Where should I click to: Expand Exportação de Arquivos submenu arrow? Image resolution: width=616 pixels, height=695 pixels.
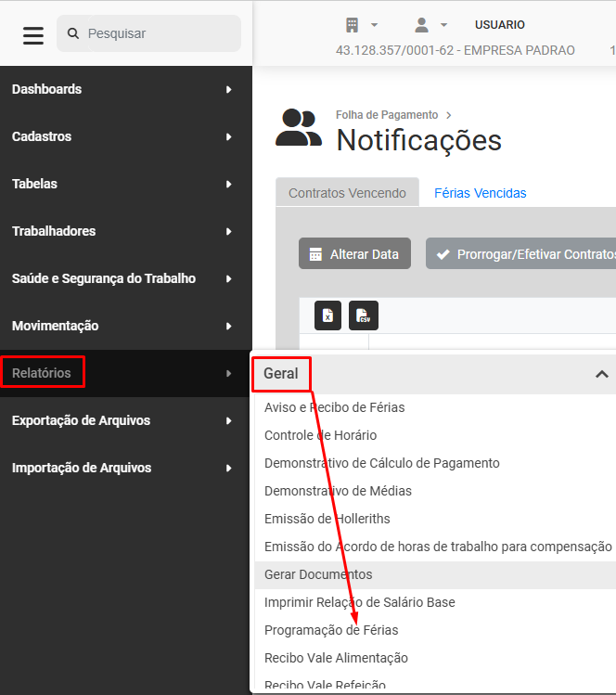click(x=228, y=420)
